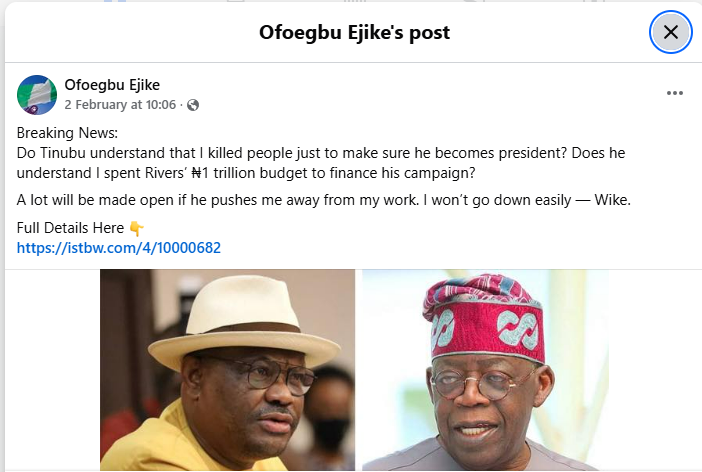The width and height of the screenshot is (702, 472).
Task: Click the "Breaking News:" text line
Action: [x=67, y=133]
